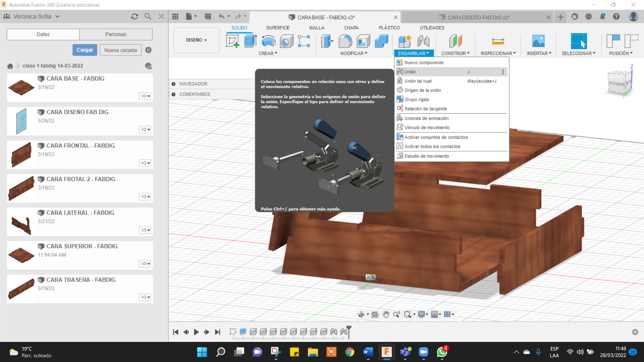Open the DISEÑO workspace dropdown
This screenshot has height=362, width=644.
[x=196, y=40]
